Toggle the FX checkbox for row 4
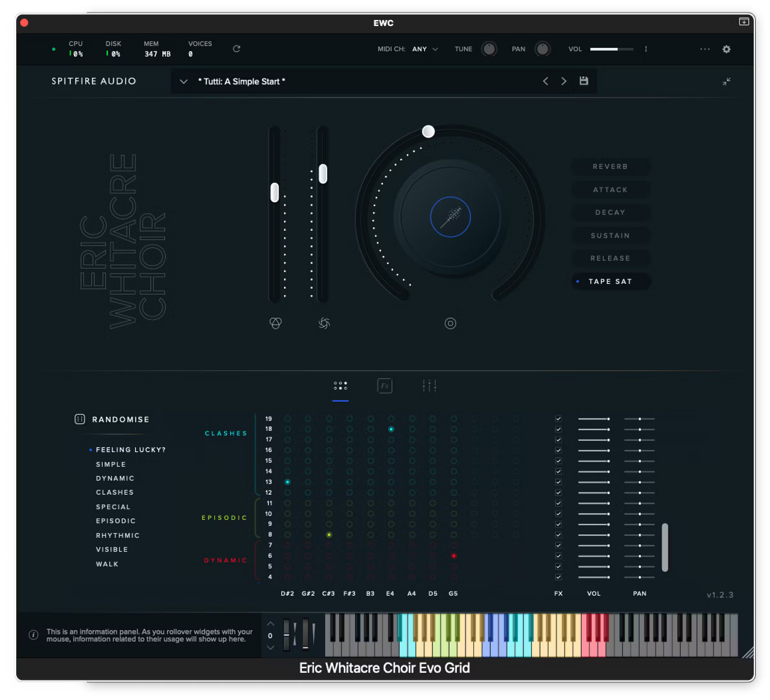 pos(558,577)
